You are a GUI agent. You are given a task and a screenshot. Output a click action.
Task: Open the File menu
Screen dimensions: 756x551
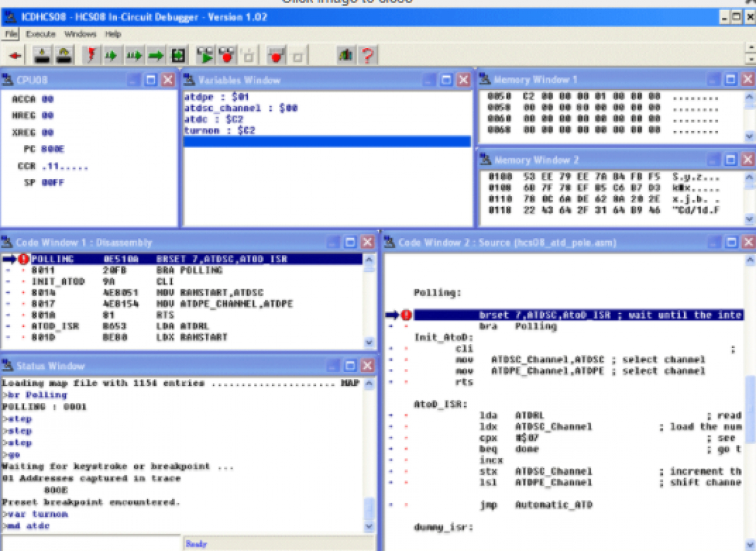[x=11, y=34]
